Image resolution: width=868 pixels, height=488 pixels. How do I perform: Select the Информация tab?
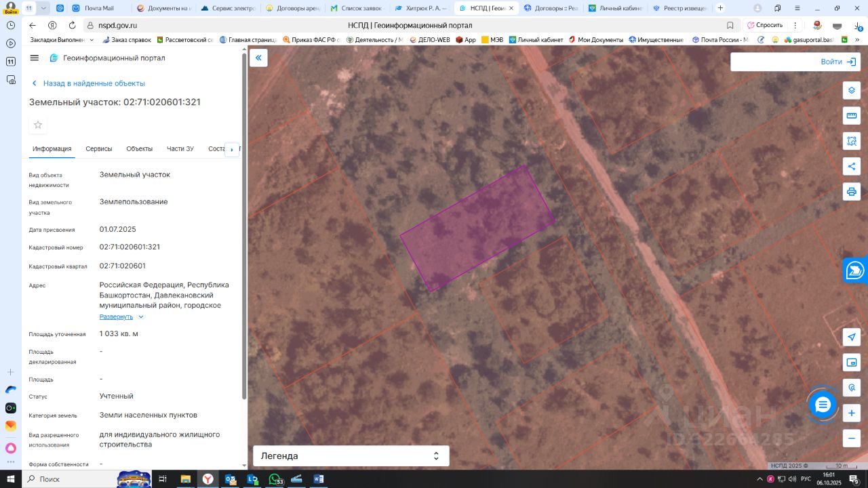pyautogui.click(x=52, y=149)
